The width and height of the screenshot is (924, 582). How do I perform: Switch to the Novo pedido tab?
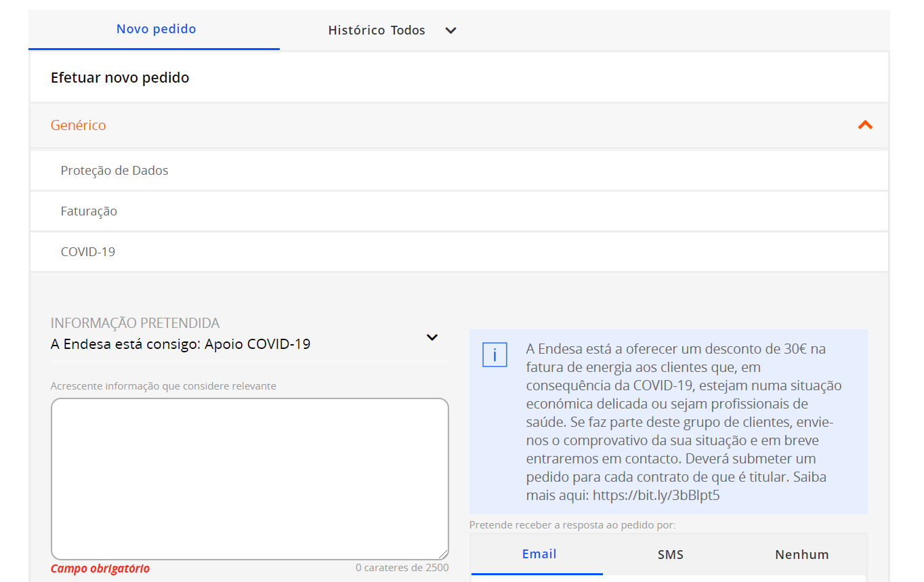156,29
